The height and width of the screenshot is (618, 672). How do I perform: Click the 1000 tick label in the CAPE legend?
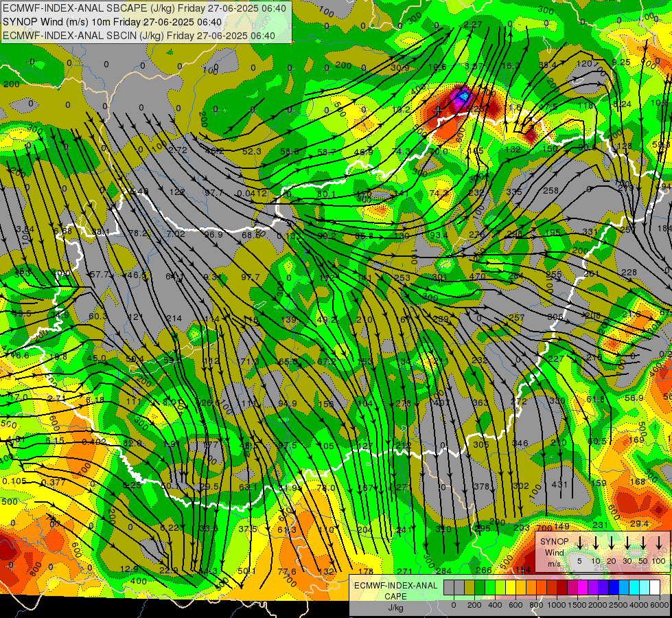point(557,605)
